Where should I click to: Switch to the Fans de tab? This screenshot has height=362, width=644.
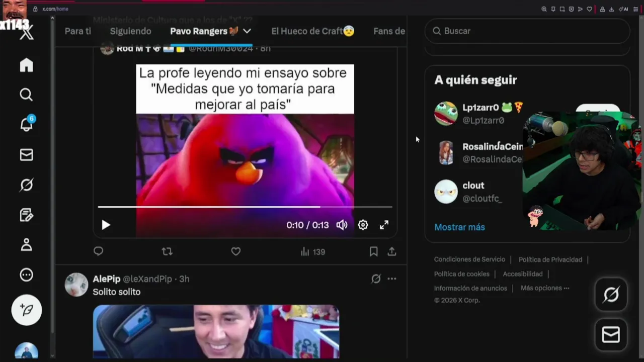point(389,31)
